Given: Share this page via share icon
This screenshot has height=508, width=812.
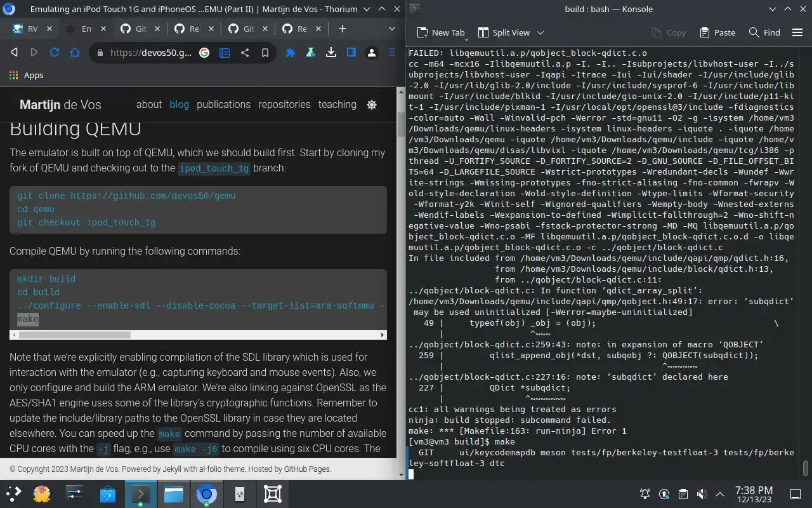Looking at the screenshot, I should [245, 53].
